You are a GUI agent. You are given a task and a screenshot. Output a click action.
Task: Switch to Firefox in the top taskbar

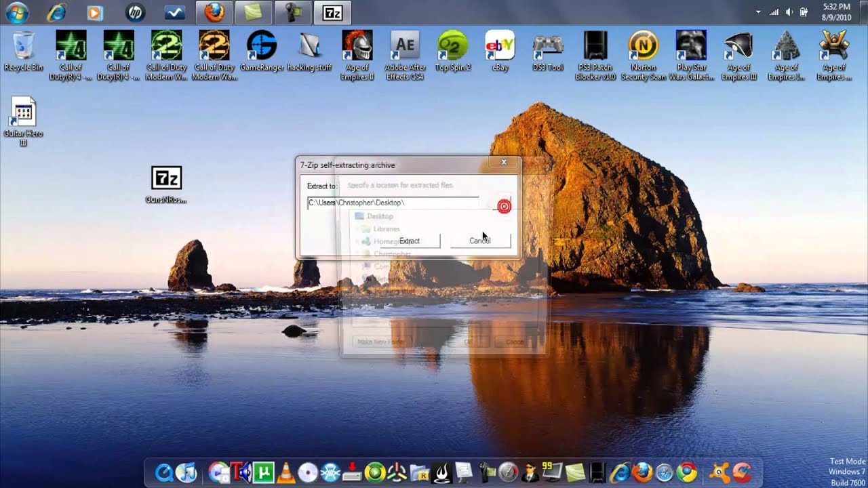click(x=214, y=12)
